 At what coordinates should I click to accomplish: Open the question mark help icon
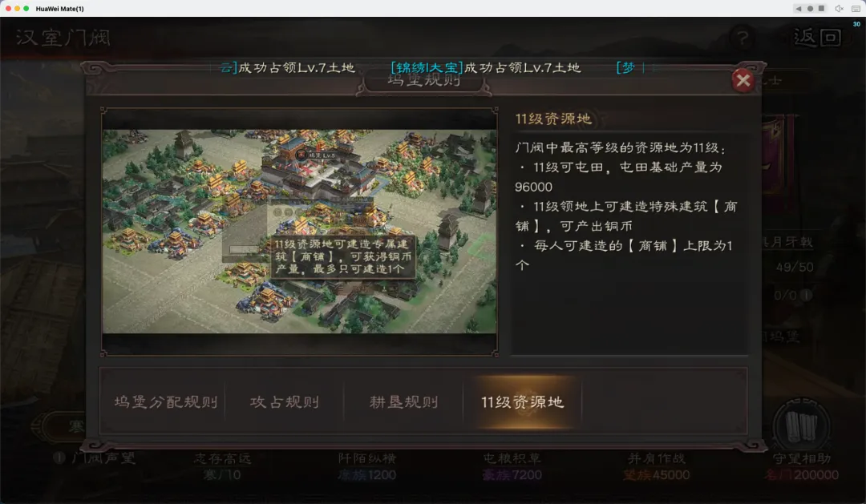pyautogui.click(x=743, y=38)
